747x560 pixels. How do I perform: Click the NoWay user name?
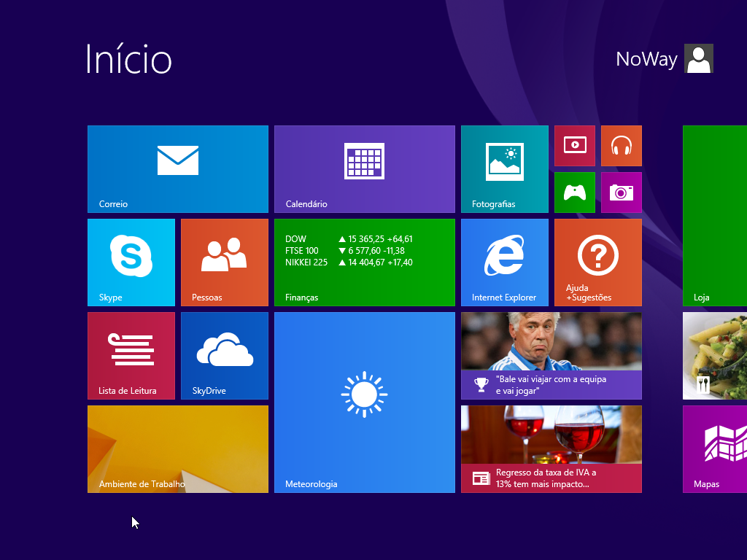coord(646,60)
